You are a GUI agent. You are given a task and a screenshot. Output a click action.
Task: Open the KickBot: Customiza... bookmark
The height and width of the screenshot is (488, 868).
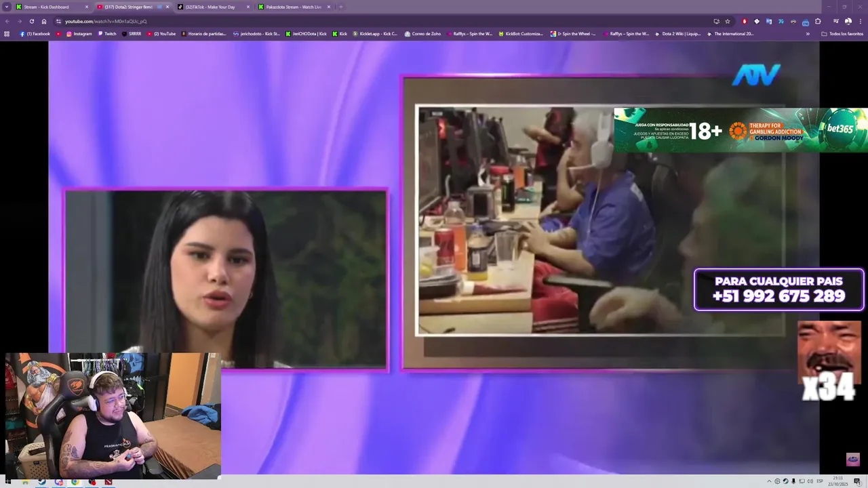click(521, 34)
